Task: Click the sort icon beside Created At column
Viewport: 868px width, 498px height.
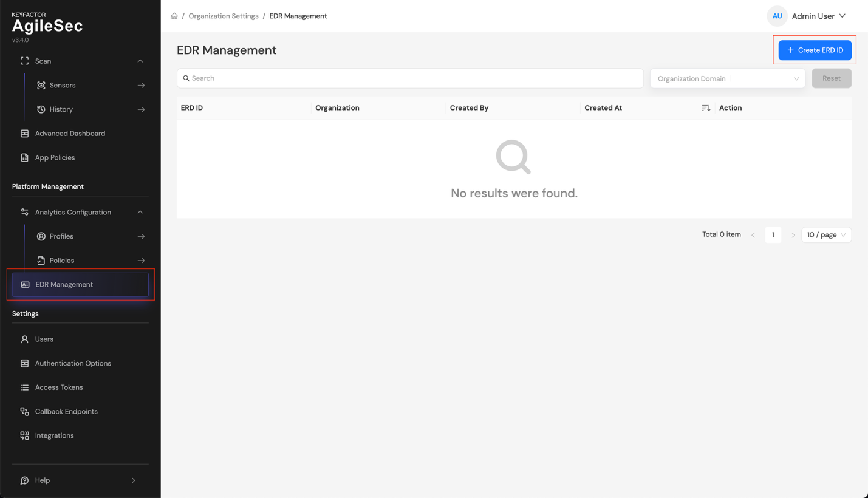Action: [x=706, y=107]
